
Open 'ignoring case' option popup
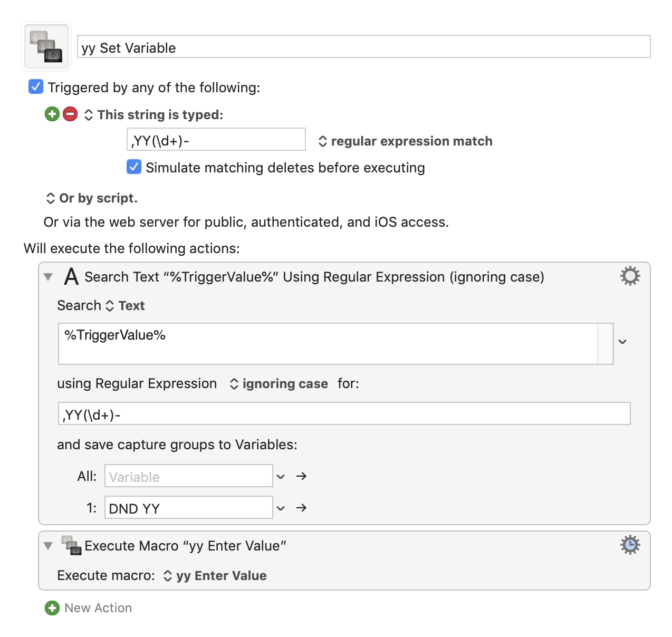point(279,384)
